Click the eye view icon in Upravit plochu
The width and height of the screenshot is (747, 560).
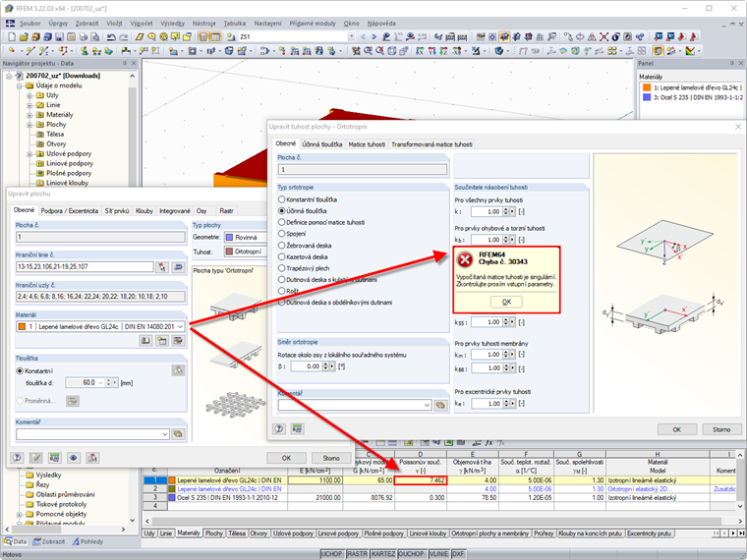tap(74, 458)
